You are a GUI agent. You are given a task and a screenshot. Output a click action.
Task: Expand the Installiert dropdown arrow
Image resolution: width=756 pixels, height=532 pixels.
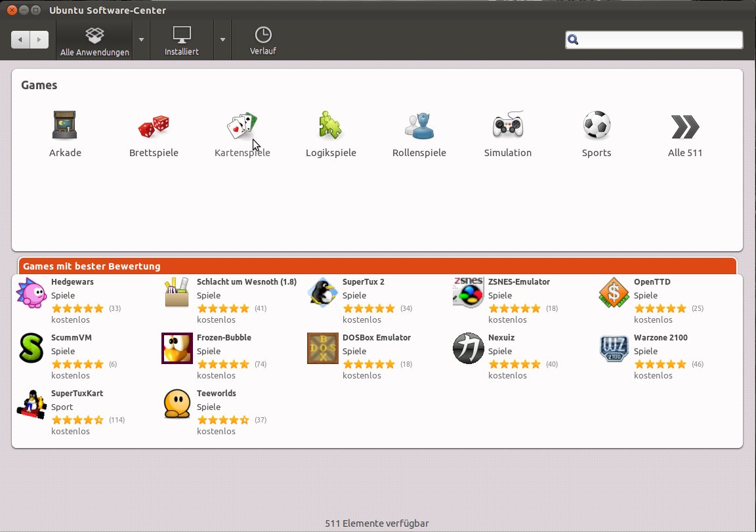tap(222, 40)
